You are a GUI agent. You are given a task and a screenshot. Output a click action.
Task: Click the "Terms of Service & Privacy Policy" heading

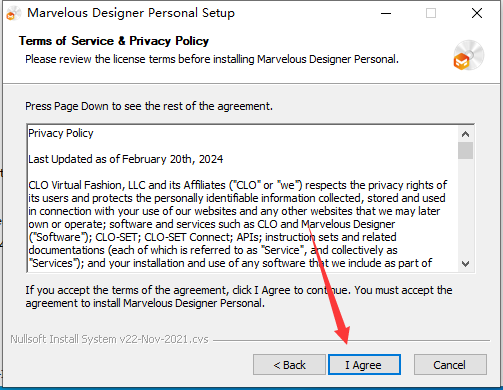(x=114, y=41)
